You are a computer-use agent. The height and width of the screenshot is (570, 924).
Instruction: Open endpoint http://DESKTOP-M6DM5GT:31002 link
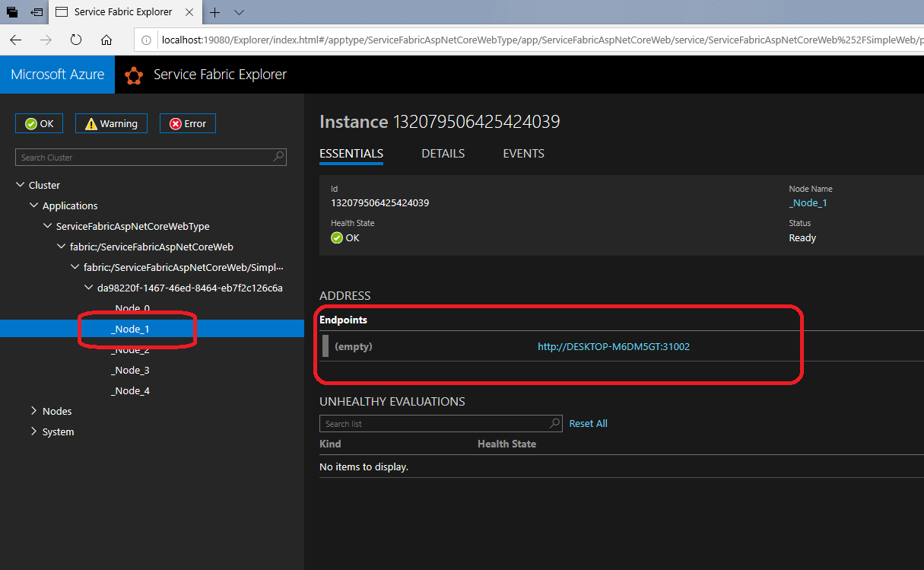coord(614,346)
